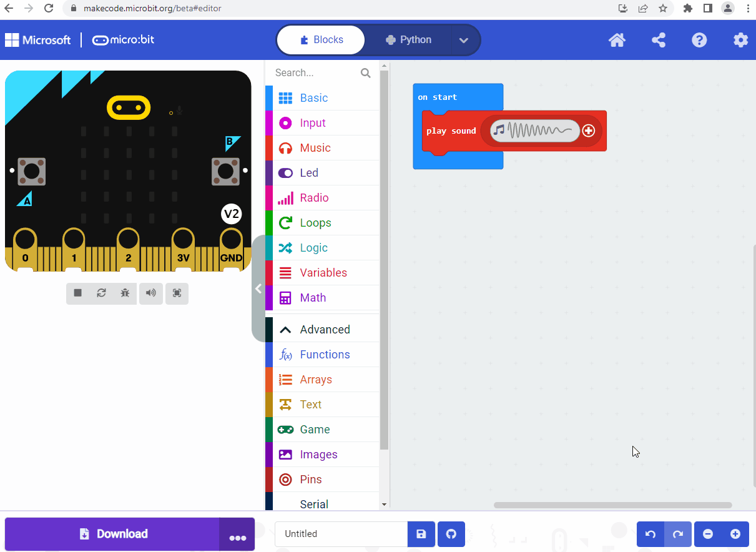Open the language picker dropdown next to Python

pos(464,39)
